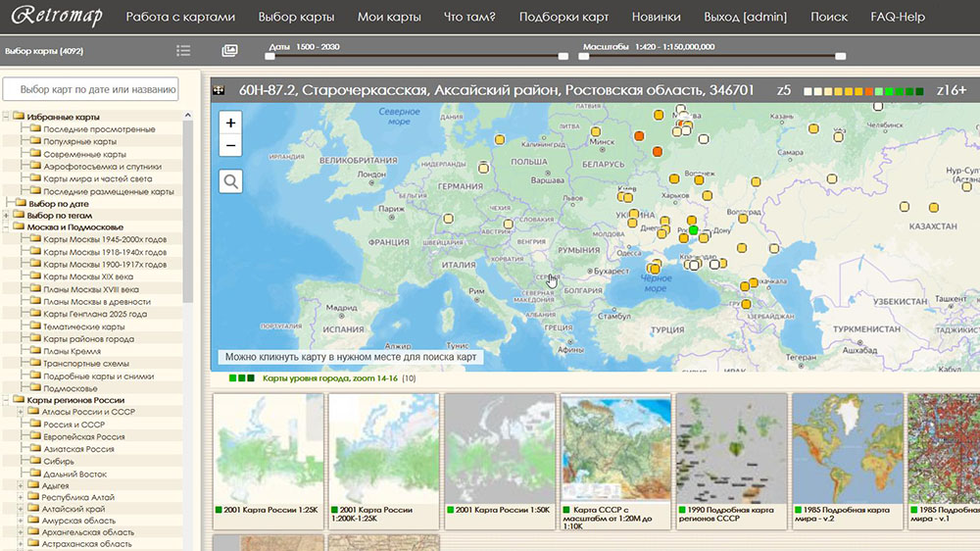Screen dimensions: 980x551
Task: Open the Избранные карты folder
Action: point(64,117)
